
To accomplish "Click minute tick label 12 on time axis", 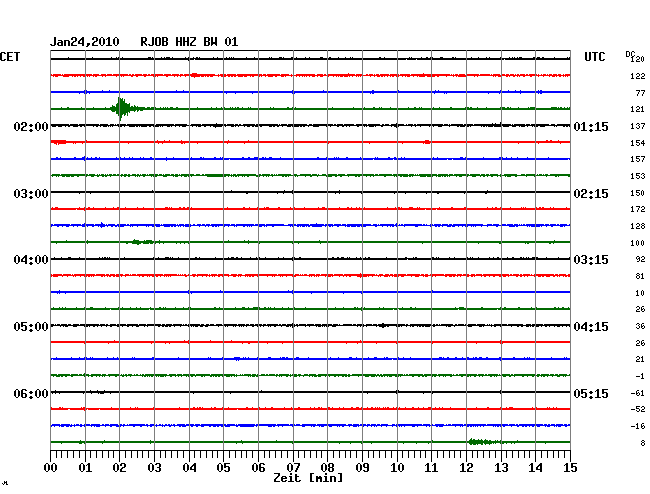I will (x=466, y=468).
